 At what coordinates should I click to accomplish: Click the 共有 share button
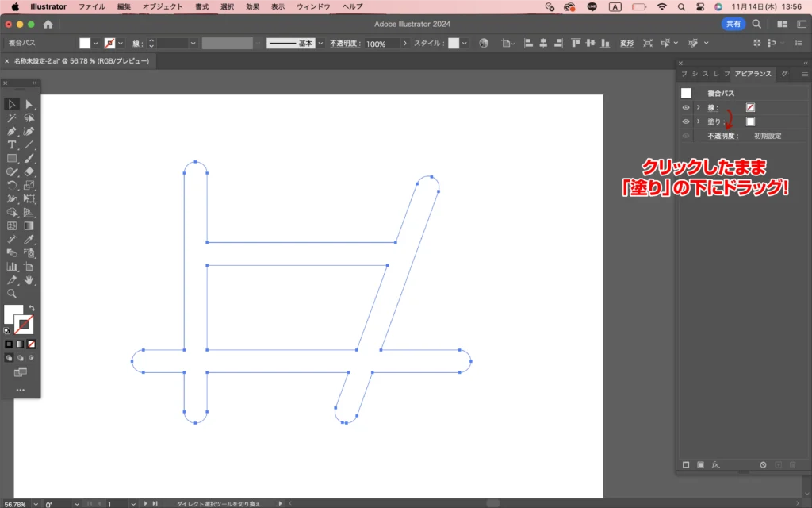click(733, 24)
